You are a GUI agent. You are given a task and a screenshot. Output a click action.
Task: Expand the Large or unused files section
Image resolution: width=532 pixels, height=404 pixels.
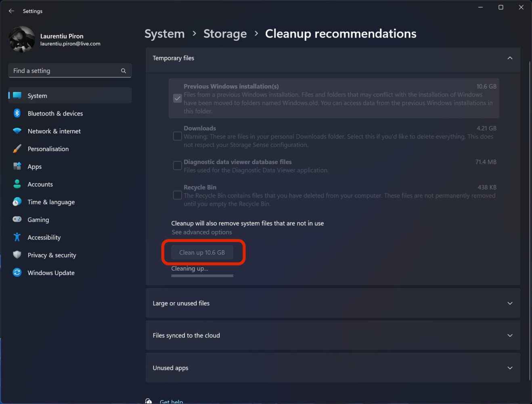pos(510,303)
